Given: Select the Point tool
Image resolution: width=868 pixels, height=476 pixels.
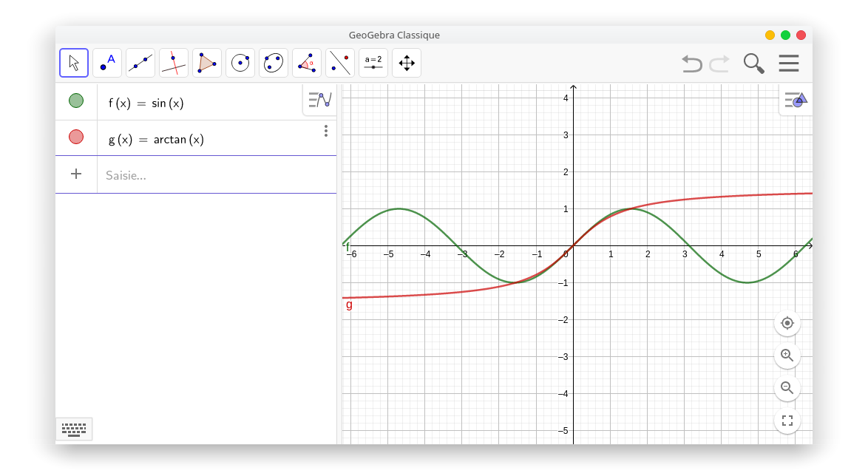Looking at the screenshot, I should tap(107, 63).
